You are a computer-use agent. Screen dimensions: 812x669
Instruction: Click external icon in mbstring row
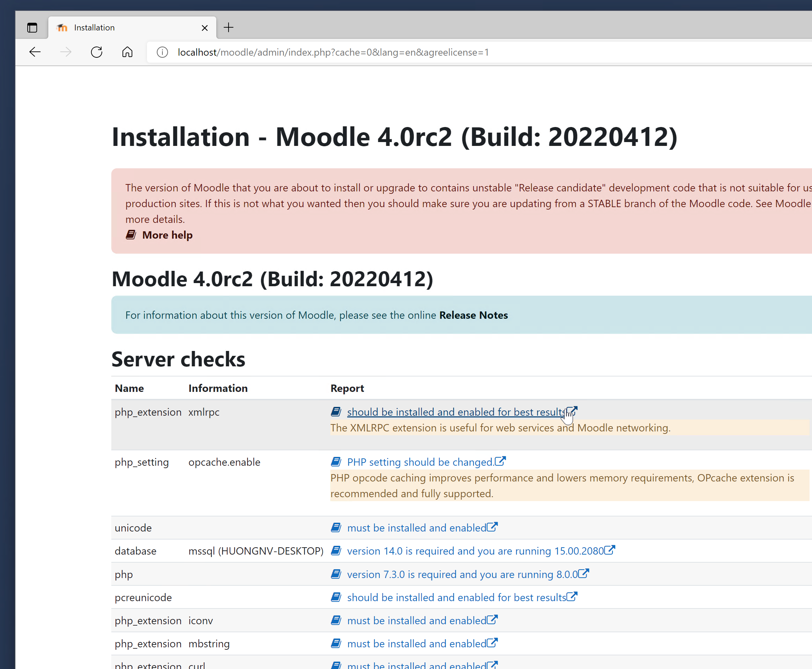point(492,643)
